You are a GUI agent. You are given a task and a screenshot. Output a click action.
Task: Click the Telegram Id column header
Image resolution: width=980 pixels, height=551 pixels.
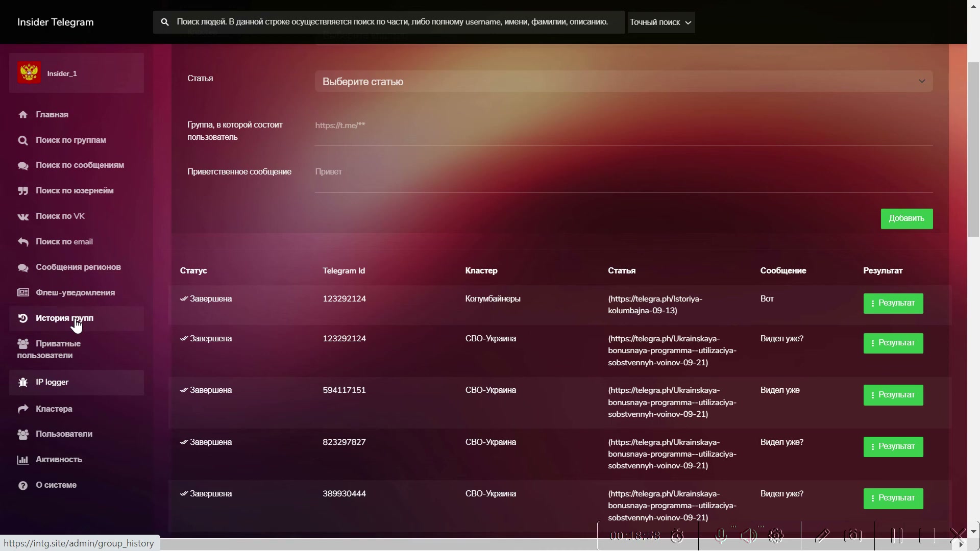pos(344,271)
